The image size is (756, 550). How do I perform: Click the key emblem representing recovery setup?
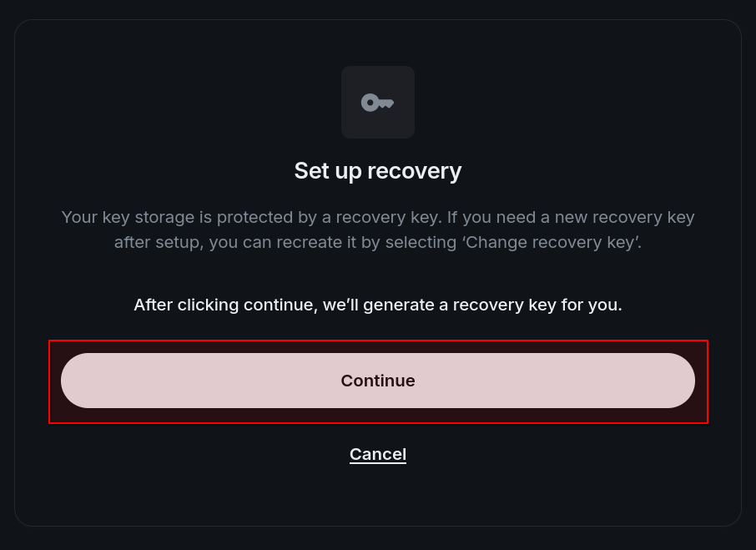click(378, 102)
